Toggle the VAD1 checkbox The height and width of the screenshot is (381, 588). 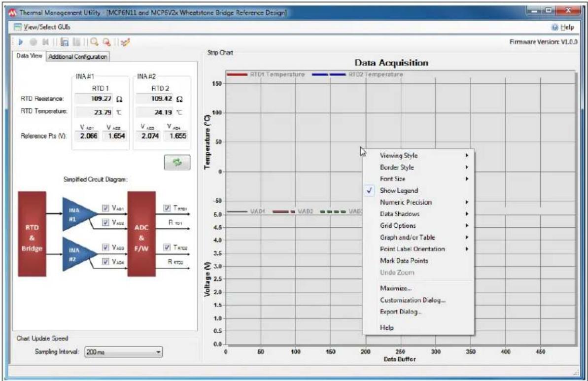[x=105, y=208]
